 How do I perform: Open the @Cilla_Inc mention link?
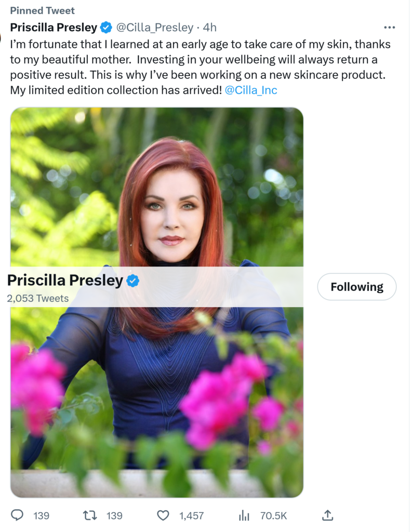[x=251, y=90]
